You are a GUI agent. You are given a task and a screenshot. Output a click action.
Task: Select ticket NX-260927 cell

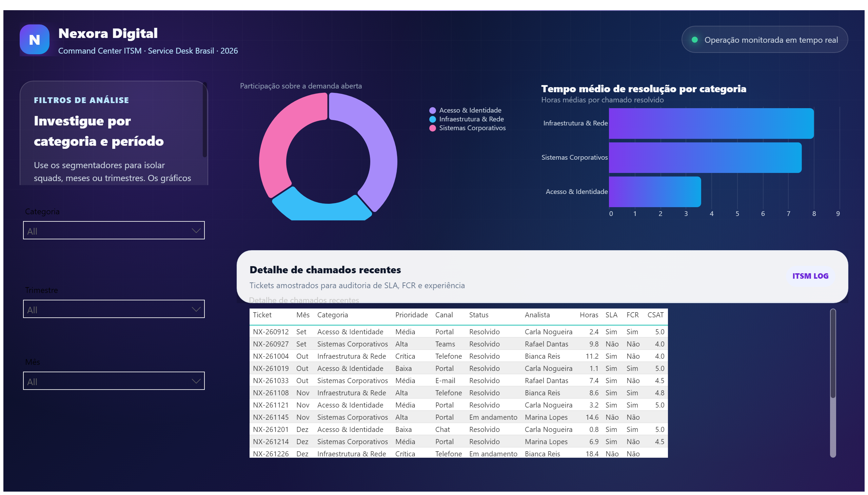click(271, 344)
